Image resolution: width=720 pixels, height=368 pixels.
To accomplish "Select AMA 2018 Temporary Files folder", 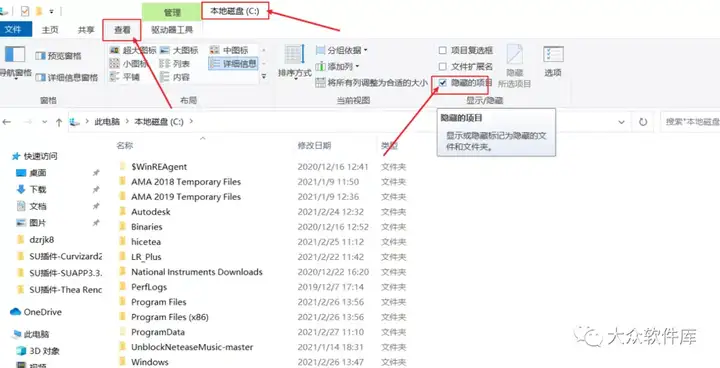I will tap(186, 182).
